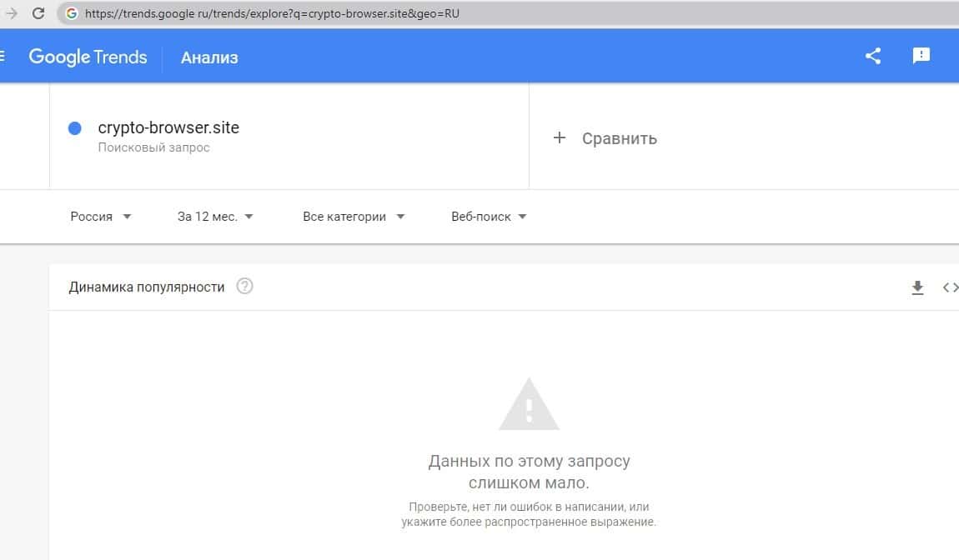This screenshot has width=959, height=560.
Task: Click the forward navigation arrow
Action: point(12,13)
